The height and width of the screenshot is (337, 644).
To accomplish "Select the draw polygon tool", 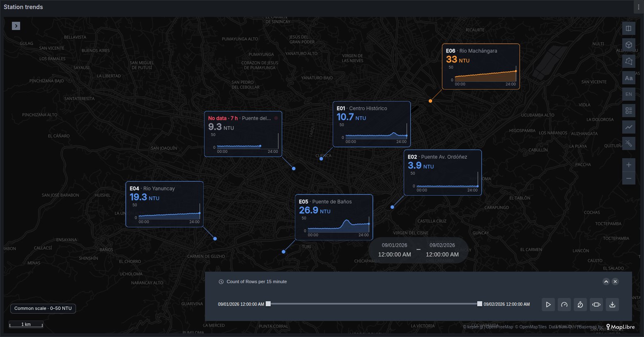I will [x=629, y=61].
